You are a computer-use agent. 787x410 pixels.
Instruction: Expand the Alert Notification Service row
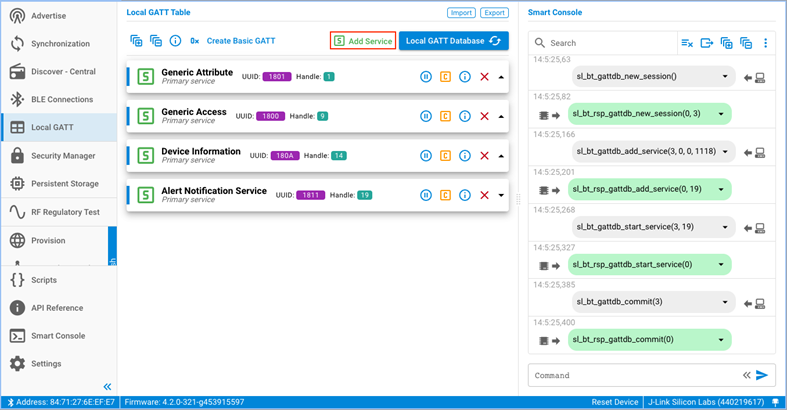[x=501, y=196]
